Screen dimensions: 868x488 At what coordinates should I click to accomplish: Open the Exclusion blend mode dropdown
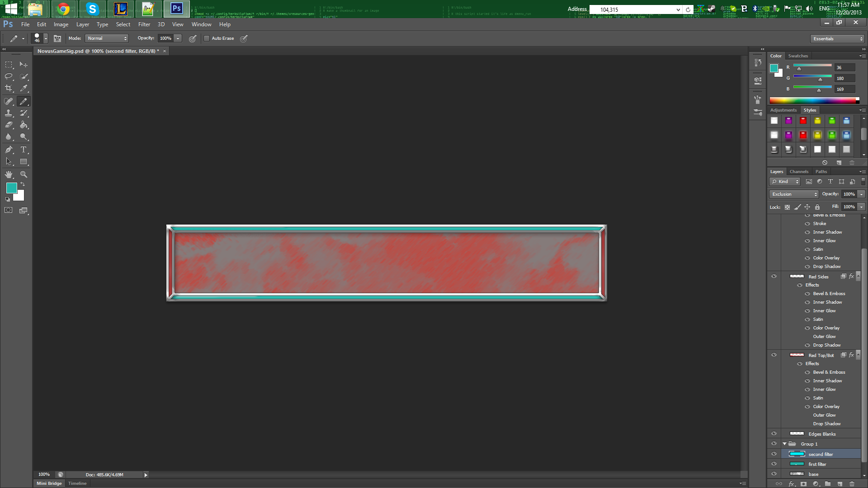794,194
